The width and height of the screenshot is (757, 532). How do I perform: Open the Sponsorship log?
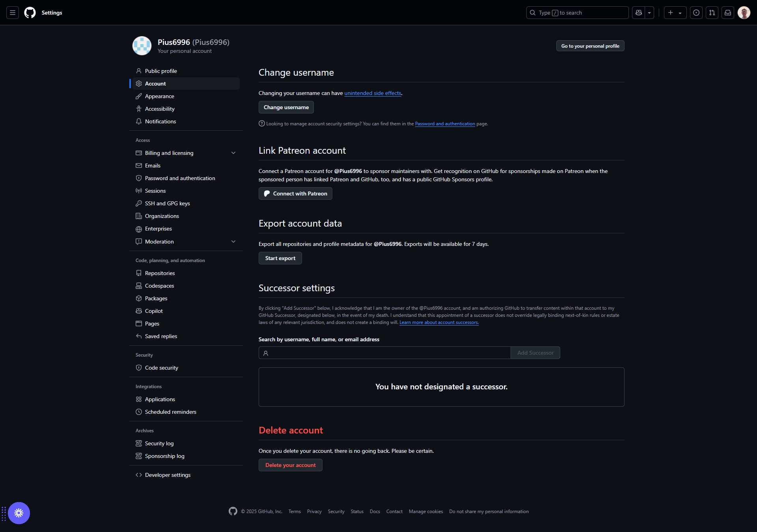pyautogui.click(x=186, y=456)
